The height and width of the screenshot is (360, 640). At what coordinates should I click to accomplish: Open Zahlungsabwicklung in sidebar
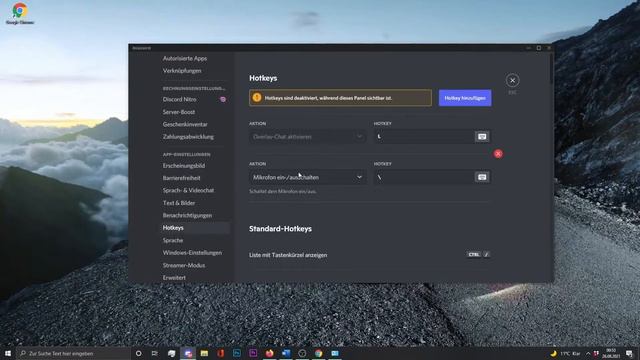[188, 137]
